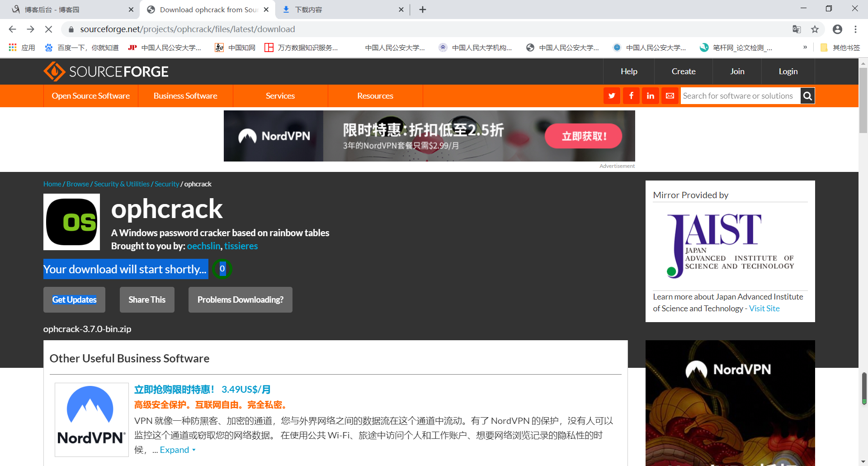Click the Share This button
Image resolution: width=868 pixels, height=466 pixels.
[147, 300]
